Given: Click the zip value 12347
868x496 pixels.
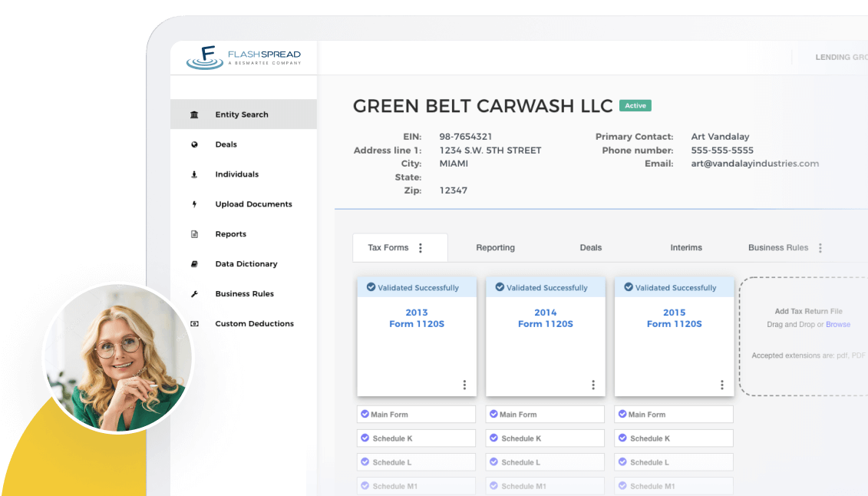Looking at the screenshot, I should click(454, 190).
